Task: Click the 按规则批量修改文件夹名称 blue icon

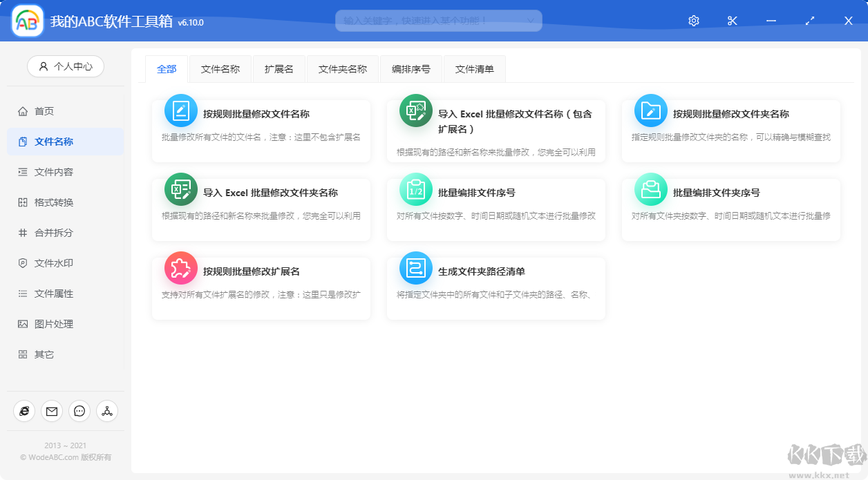Action: (650, 111)
